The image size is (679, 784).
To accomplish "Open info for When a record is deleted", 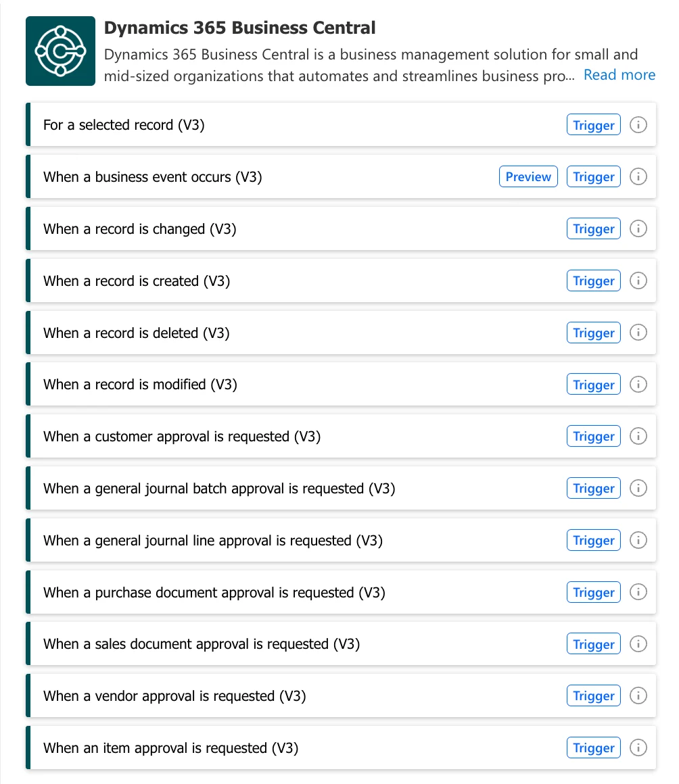I will click(x=638, y=333).
